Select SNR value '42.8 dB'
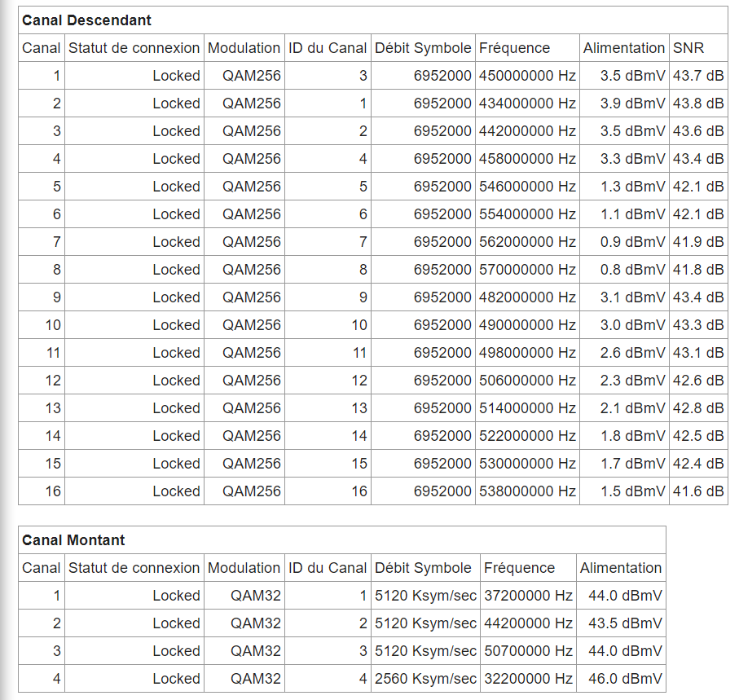The image size is (739, 700). [698, 408]
